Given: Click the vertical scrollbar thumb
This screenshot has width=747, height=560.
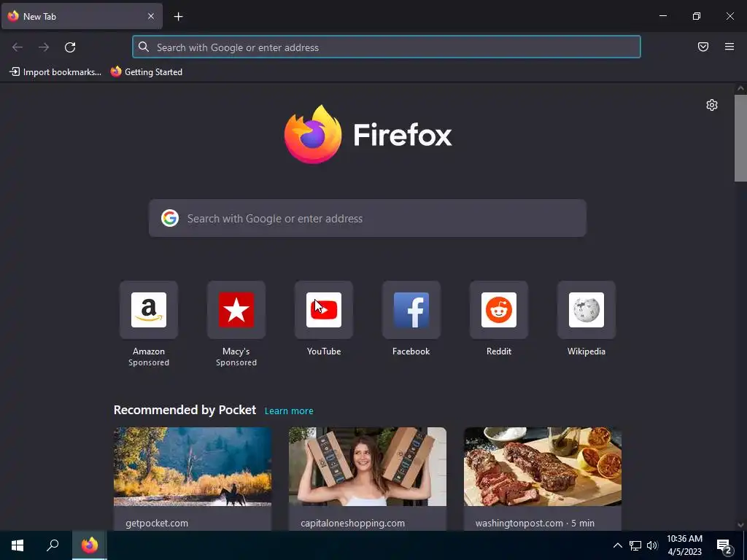Looking at the screenshot, I should [740, 138].
